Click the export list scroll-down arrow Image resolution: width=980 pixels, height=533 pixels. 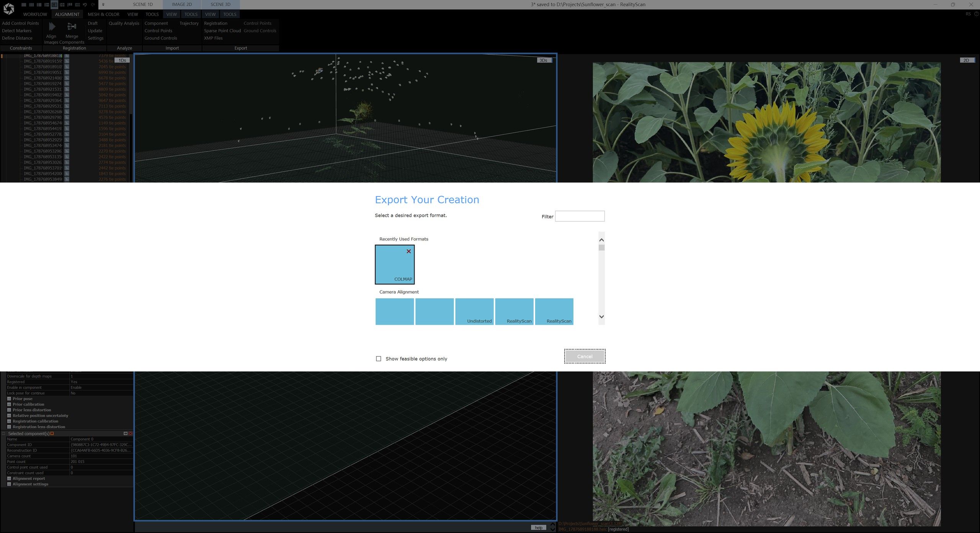[x=601, y=317]
